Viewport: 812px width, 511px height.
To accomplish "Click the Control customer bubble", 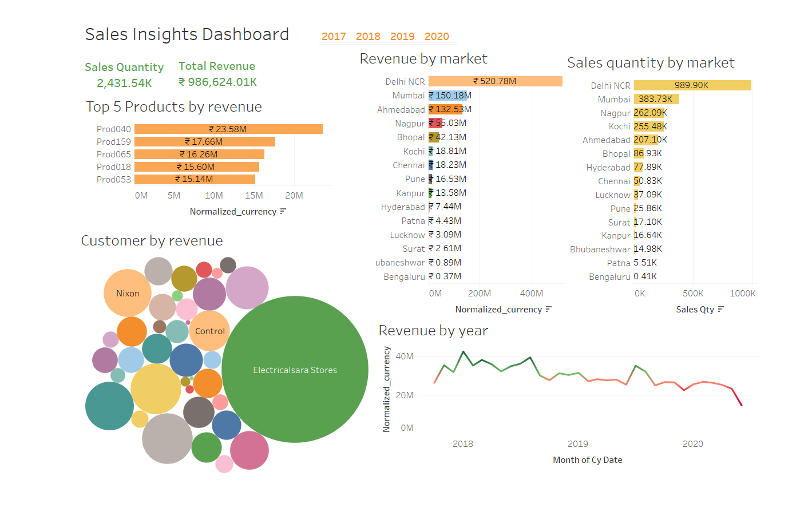I will tap(209, 331).
